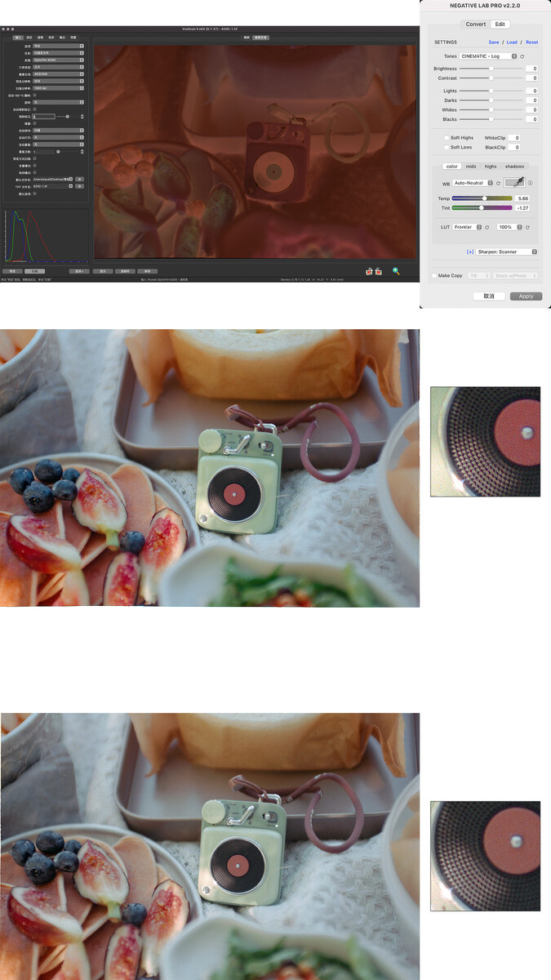Open the OpticFilm 8200i source dropdown in VueScan

pos(58,60)
